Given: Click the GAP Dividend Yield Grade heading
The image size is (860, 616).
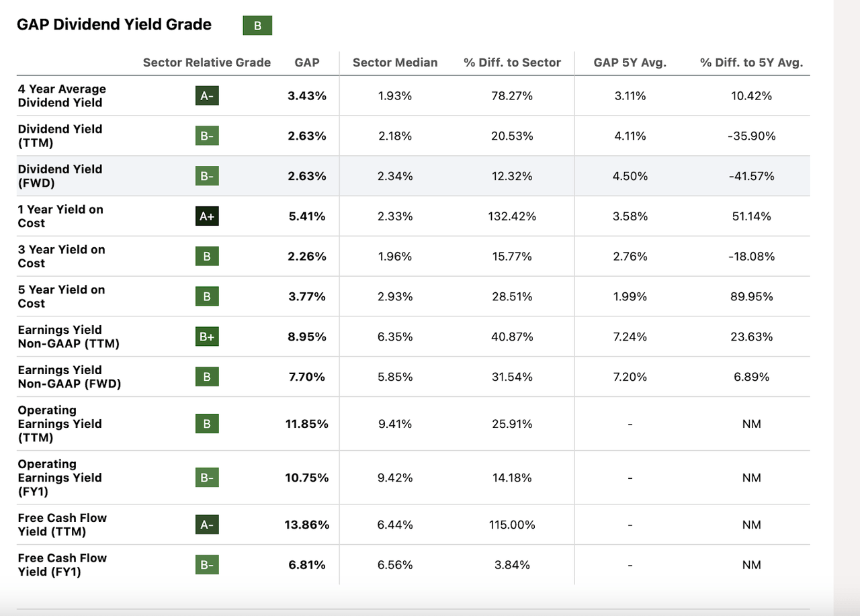Looking at the screenshot, I should [x=114, y=25].
